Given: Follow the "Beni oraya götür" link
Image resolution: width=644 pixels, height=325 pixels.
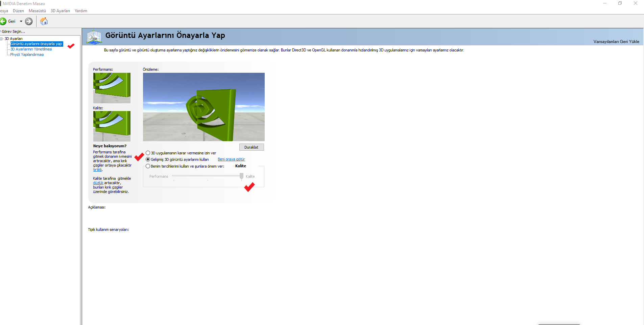Looking at the screenshot, I should click(x=231, y=159).
